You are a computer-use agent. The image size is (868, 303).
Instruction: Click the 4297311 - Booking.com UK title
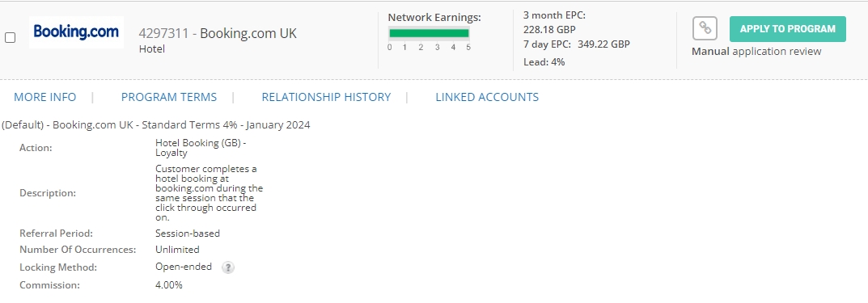tap(218, 33)
